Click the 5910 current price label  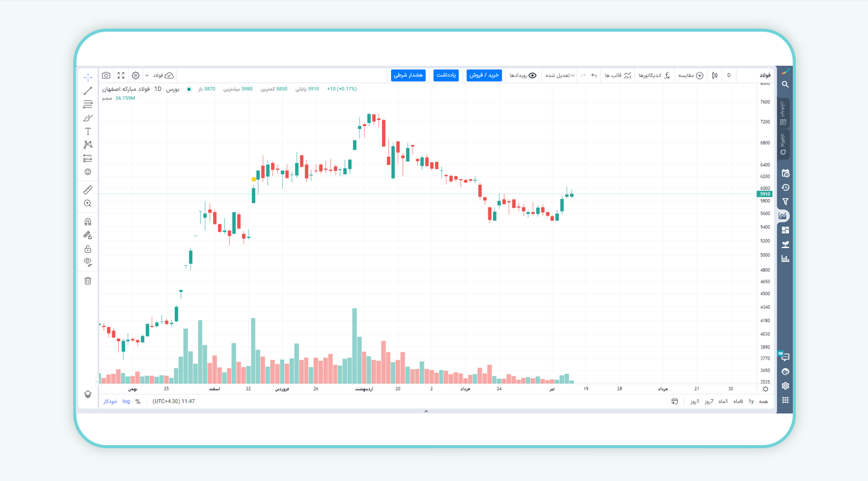tap(765, 194)
